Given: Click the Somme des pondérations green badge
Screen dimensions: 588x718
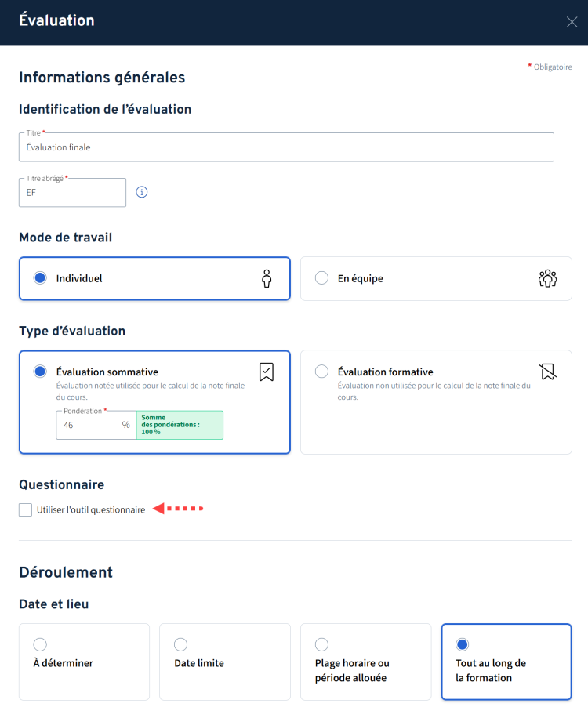Looking at the screenshot, I should (180, 425).
